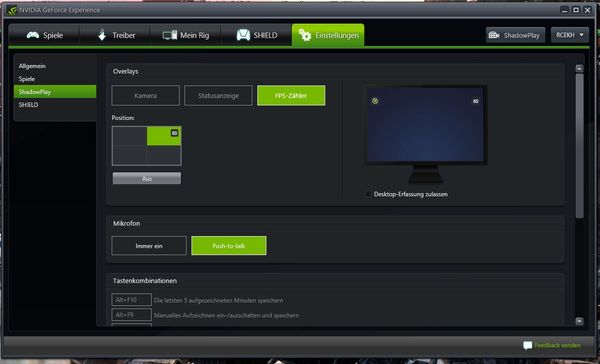Choose the Kamera overlay button
The width and height of the screenshot is (600, 364).
tap(145, 96)
